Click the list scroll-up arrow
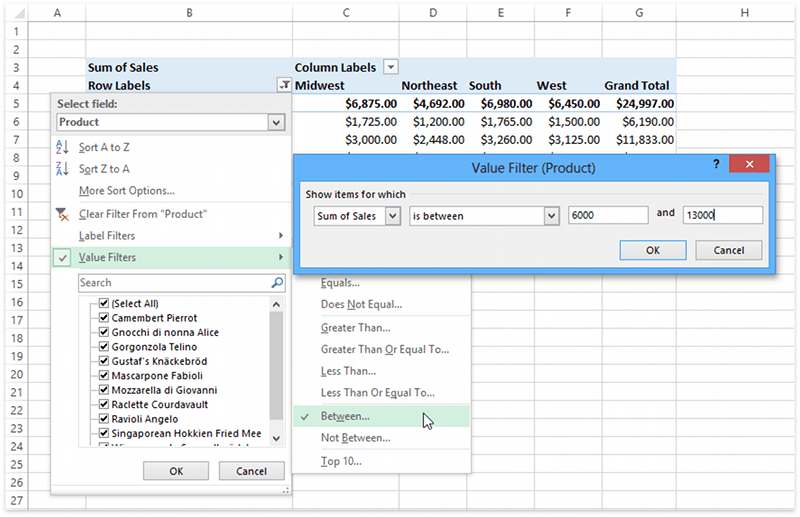The width and height of the screenshot is (800, 517). 277,304
